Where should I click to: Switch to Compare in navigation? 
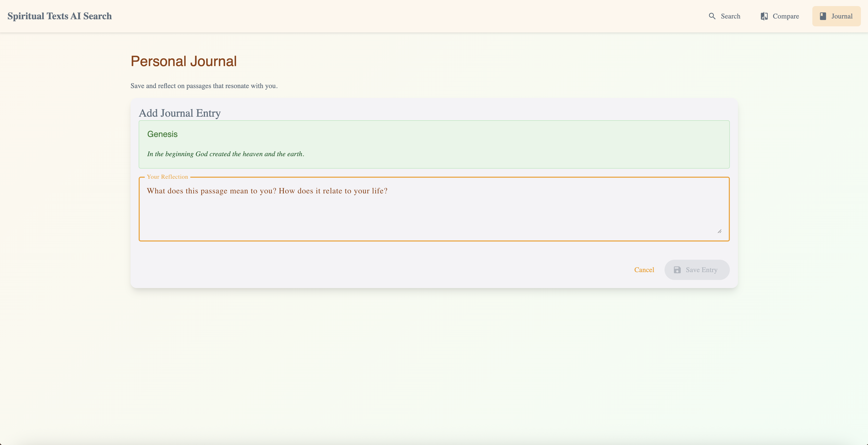click(x=786, y=16)
